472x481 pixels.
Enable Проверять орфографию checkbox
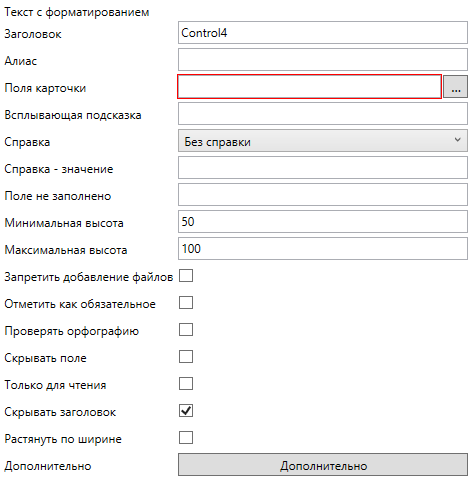click(186, 330)
